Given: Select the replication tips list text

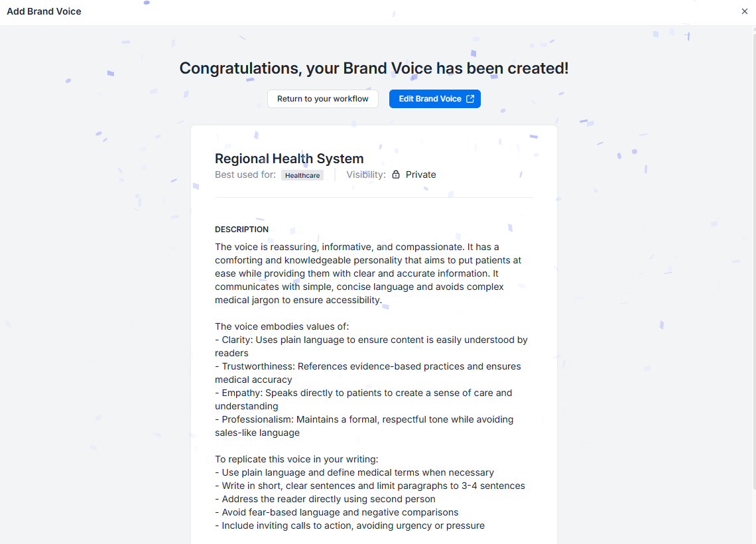Looking at the screenshot, I should click(369, 492).
